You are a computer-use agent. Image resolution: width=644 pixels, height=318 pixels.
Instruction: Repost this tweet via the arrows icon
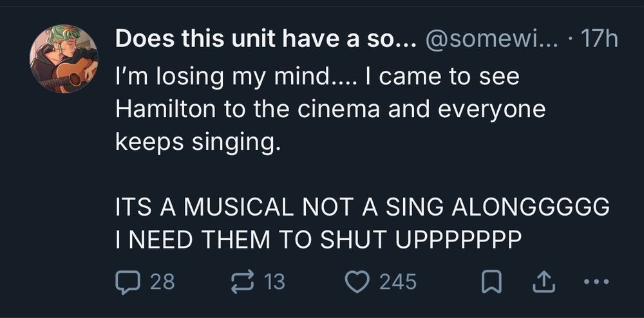pyautogui.click(x=241, y=281)
